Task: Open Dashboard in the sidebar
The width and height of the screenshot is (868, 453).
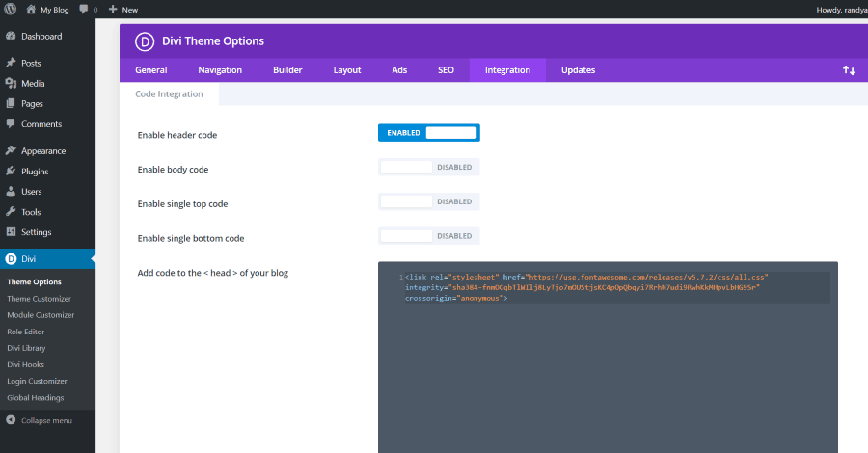Action: pos(41,36)
